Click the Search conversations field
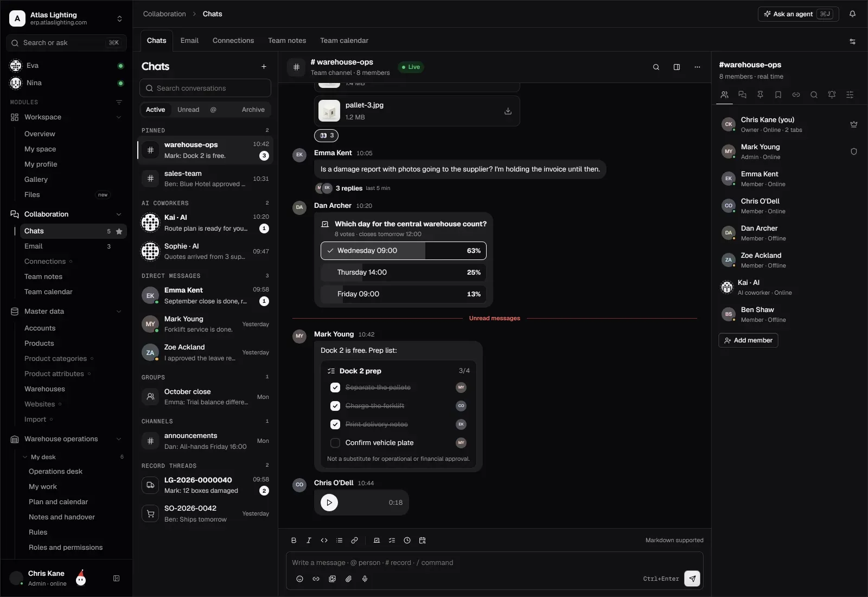Screen dimensions: 868x597 click(x=206, y=88)
